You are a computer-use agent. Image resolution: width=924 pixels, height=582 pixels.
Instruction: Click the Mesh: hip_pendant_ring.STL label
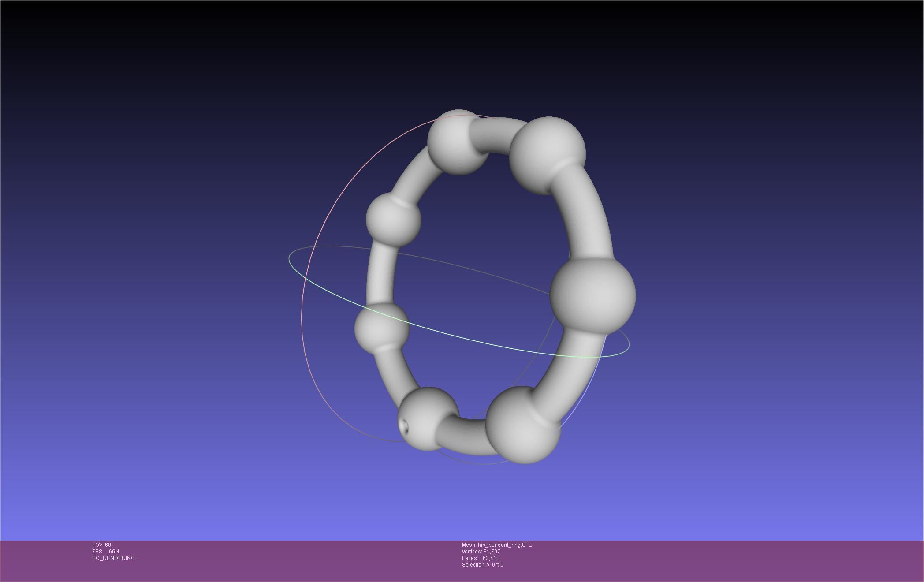tap(497, 545)
